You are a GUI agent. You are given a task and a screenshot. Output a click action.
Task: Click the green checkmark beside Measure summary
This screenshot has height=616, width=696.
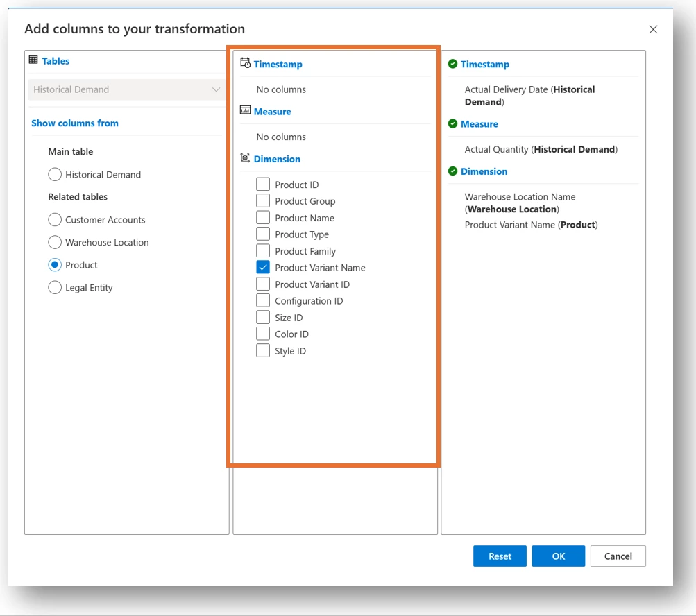pyautogui.click(x=453, y=124)
